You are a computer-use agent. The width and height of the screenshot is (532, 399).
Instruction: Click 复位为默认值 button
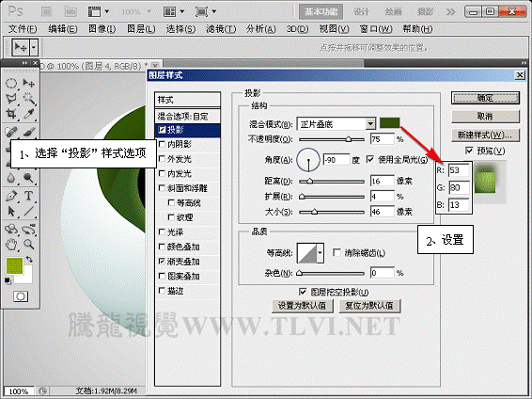tap(369, 306)
